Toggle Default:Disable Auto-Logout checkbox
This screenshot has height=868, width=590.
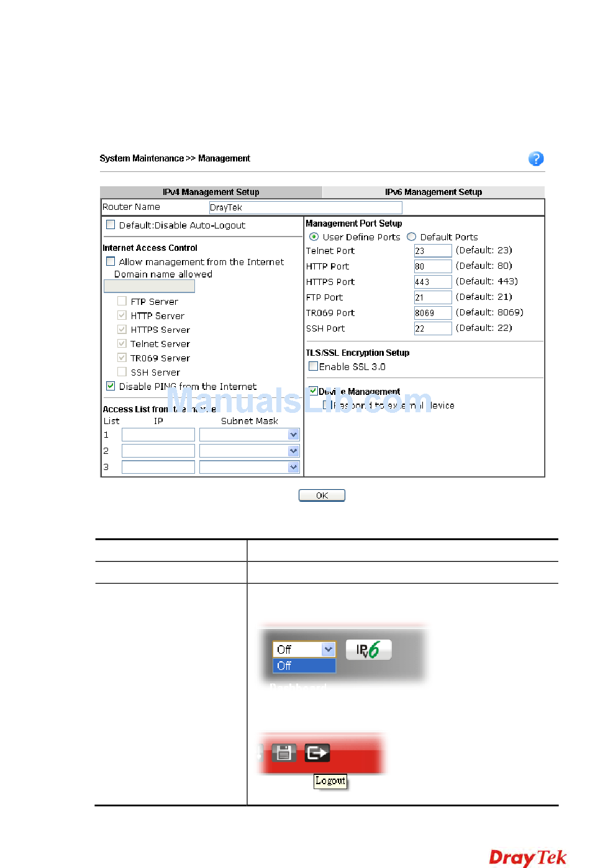[111, 225]
